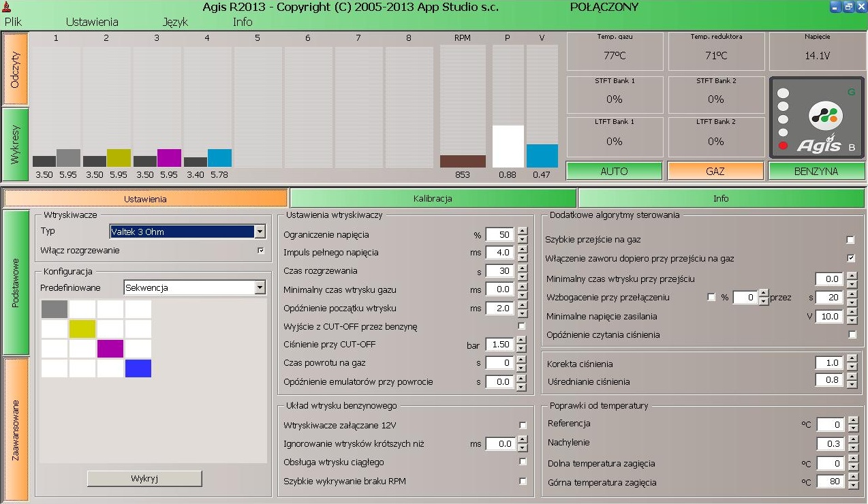Increase Korekta ciśnienia stepper
868x504 pixels.
(x=852, y=360)
